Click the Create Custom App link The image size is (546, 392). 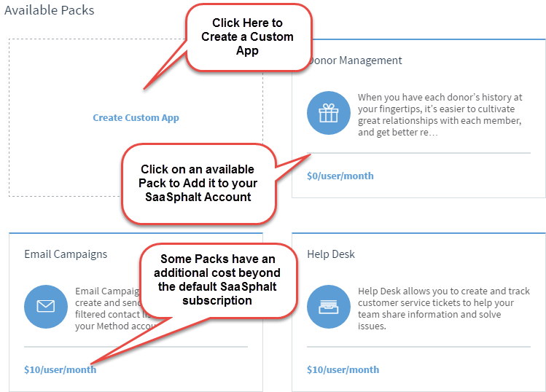tap(136, 117)
